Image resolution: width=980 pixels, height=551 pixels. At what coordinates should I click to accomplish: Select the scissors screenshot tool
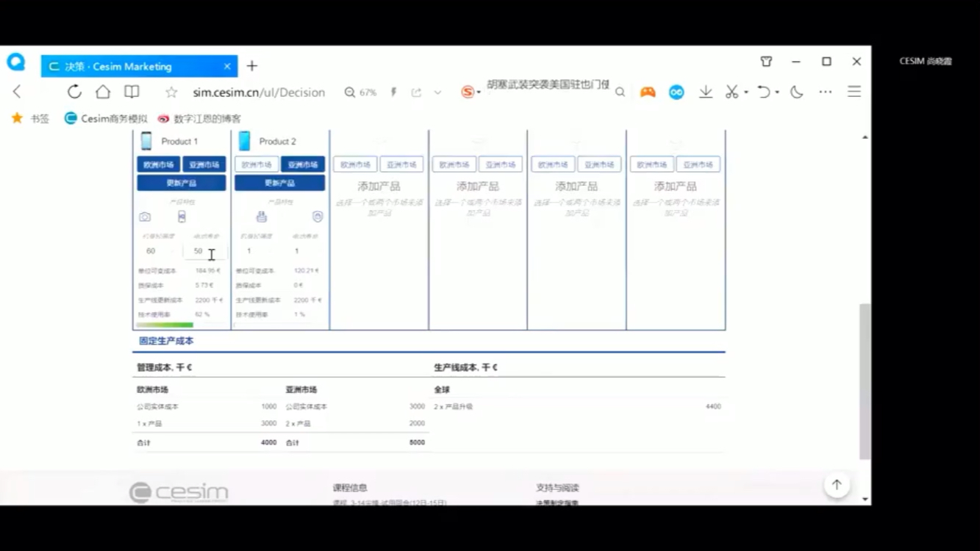point(732,92)
